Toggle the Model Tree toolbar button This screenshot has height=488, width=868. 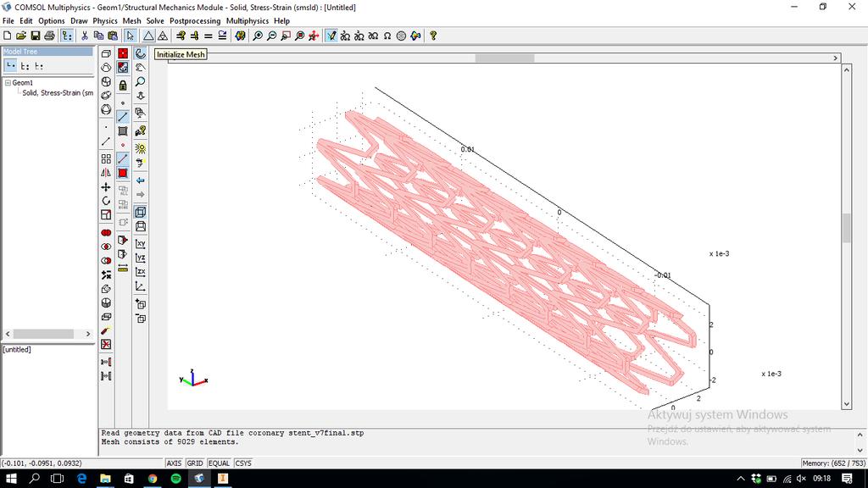coord(67,36)
